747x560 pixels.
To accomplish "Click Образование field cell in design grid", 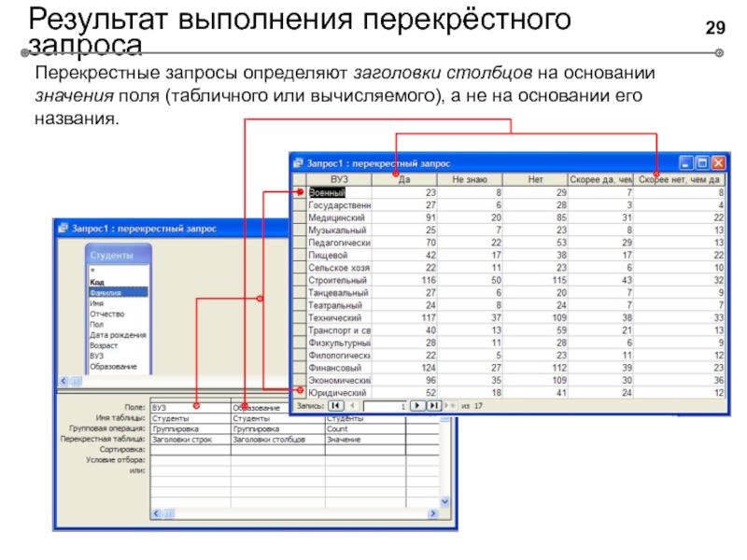I will point(261,408).
